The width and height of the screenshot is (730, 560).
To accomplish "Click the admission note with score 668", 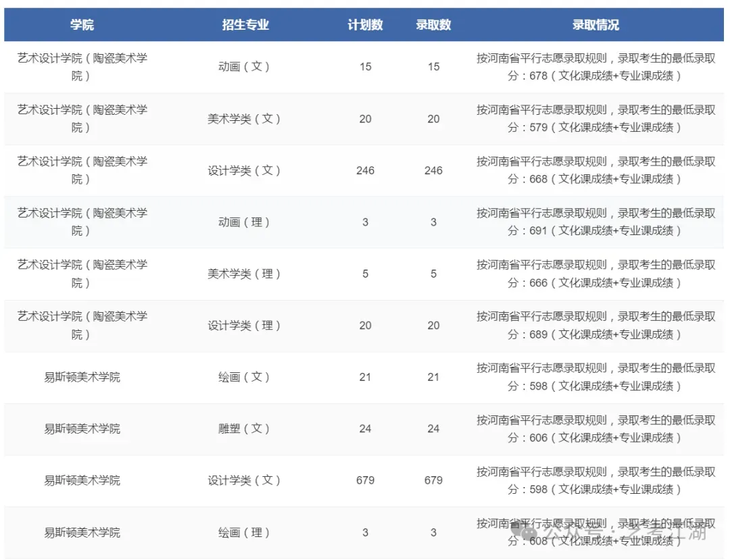I will coord(595,170).
